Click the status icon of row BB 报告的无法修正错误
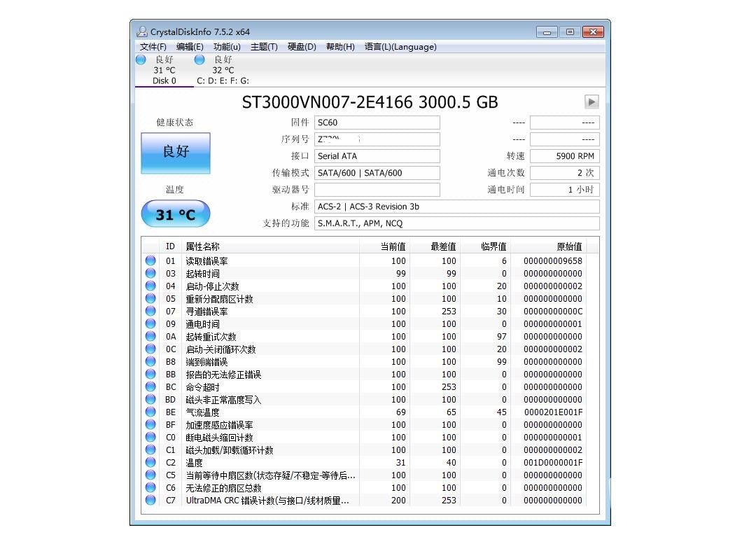756x537 pixels. pyautogui.click(x=150, y=374)
